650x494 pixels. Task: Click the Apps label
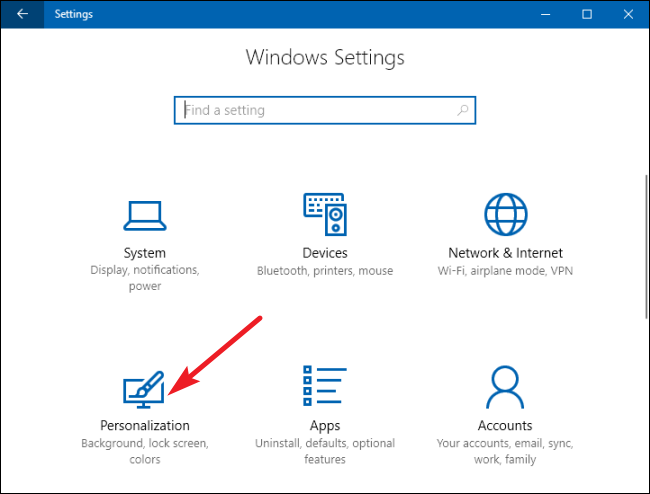point(325,426)
